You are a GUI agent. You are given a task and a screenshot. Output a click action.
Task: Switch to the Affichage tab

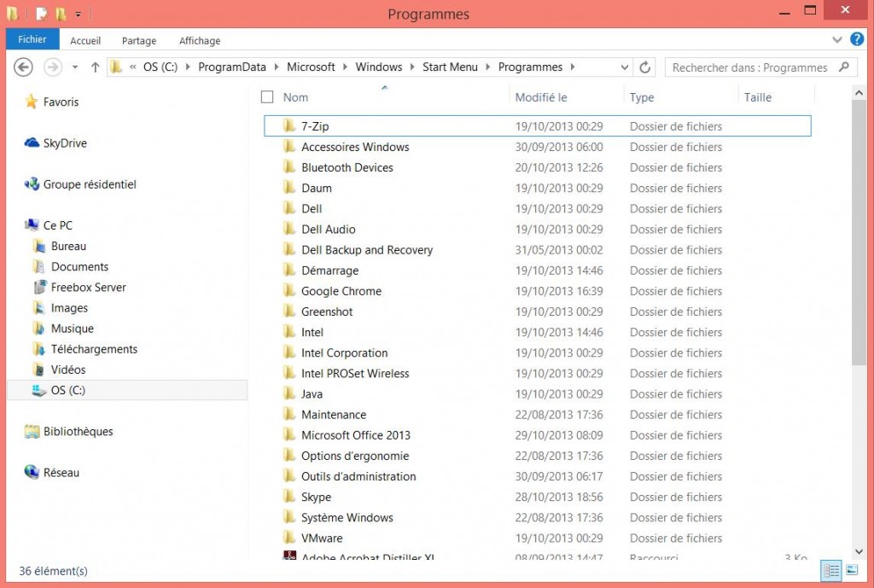[x=199, y=40]
